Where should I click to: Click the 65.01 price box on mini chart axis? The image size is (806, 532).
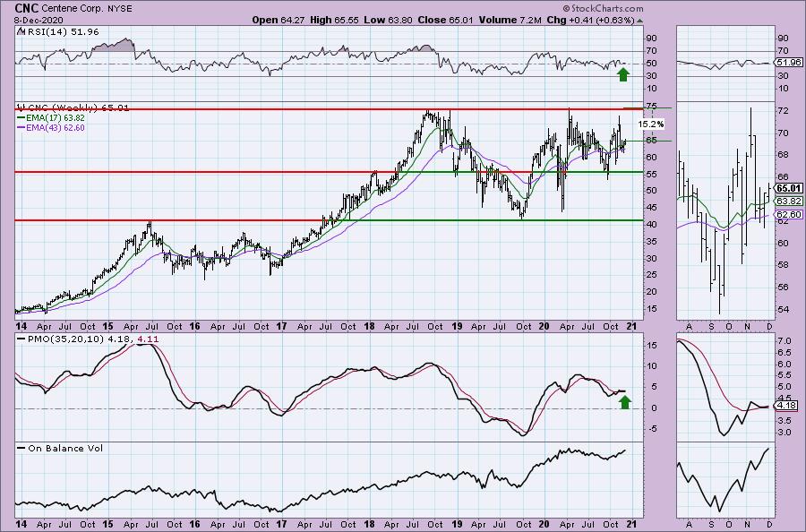(788, 188)
